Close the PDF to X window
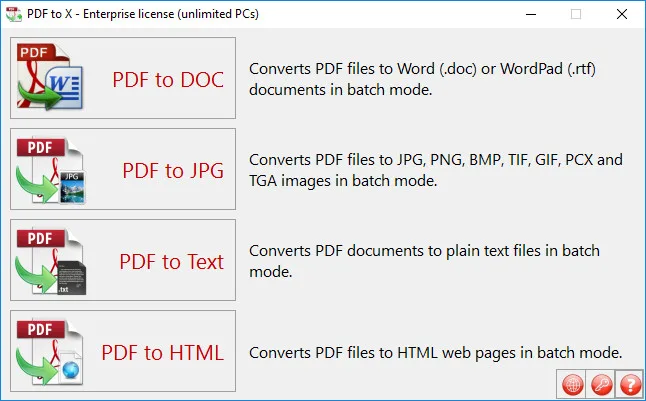 (x=622, y=14)
